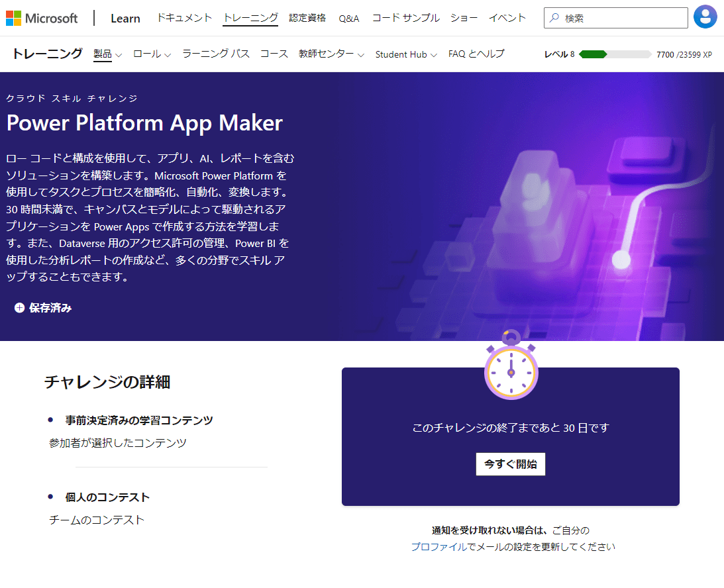Open the ラーニング パス link
The image size is (724, 588).
[x=216, y=54]
